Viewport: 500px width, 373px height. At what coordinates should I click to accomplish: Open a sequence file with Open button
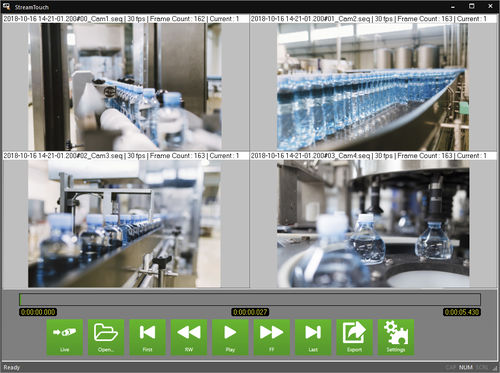pyautogui.click(x=106, y=337)
